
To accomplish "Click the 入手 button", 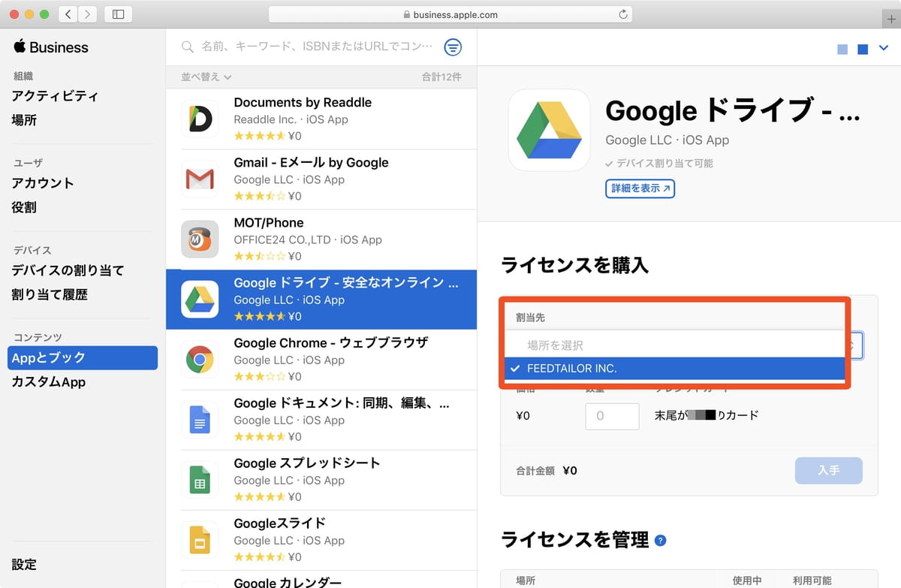I will click(x=829, y=471).
